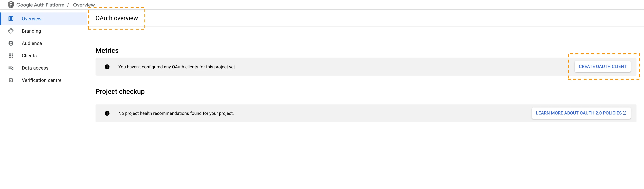Click the Clients grid icon
Image resolution: width=644 pixels, height=189 pixels.
[11, 55]
